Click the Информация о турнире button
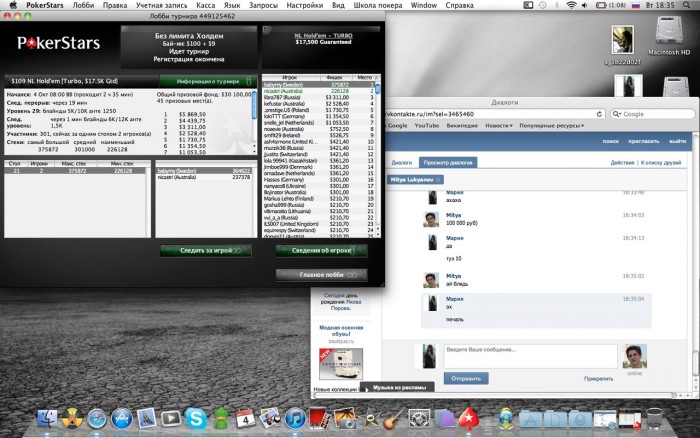 point(208,81)
